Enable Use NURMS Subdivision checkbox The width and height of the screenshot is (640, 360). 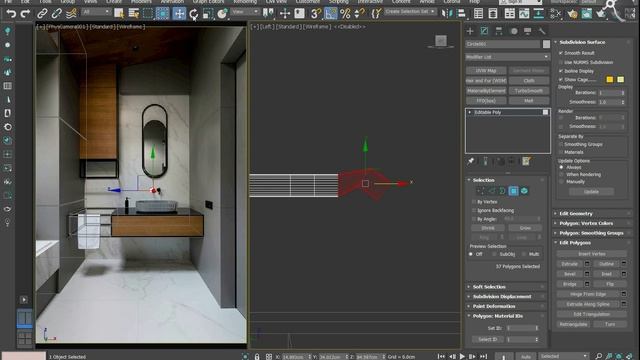coord(561,62)
